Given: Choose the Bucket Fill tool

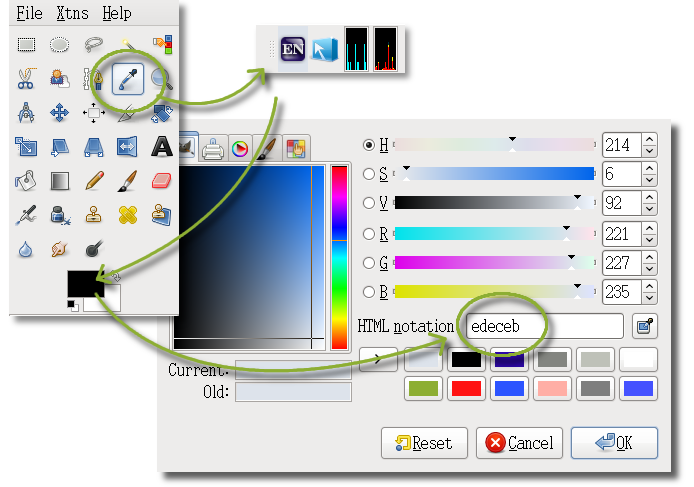Looking at the screenshot, I should 26,181.
